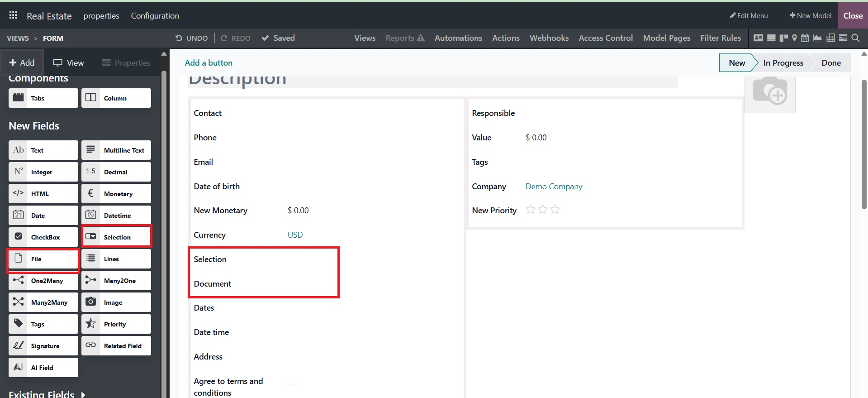Open the Automations tab

pyautogui.click(x=458, y=38)
